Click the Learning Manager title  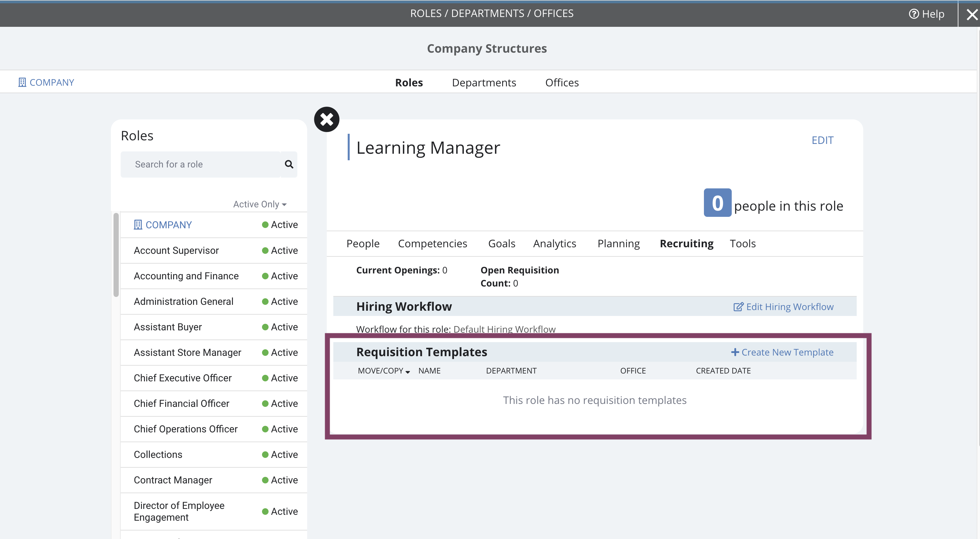[428, 148]
